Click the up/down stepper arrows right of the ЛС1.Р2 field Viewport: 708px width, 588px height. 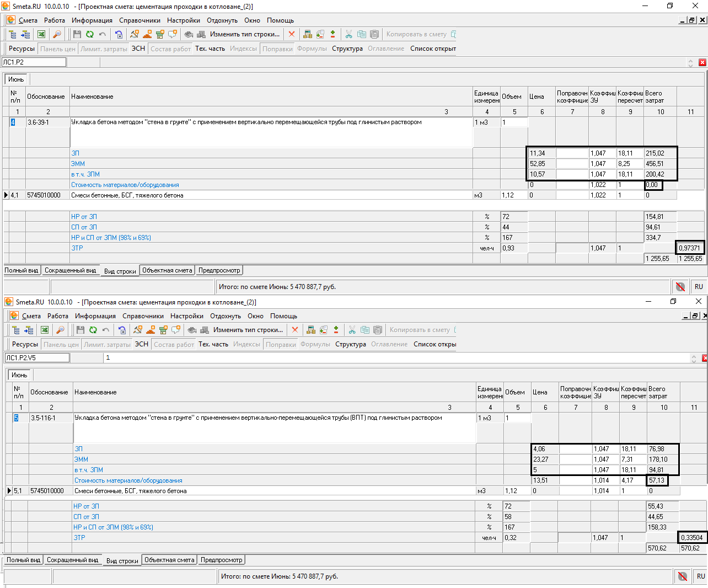690,63
